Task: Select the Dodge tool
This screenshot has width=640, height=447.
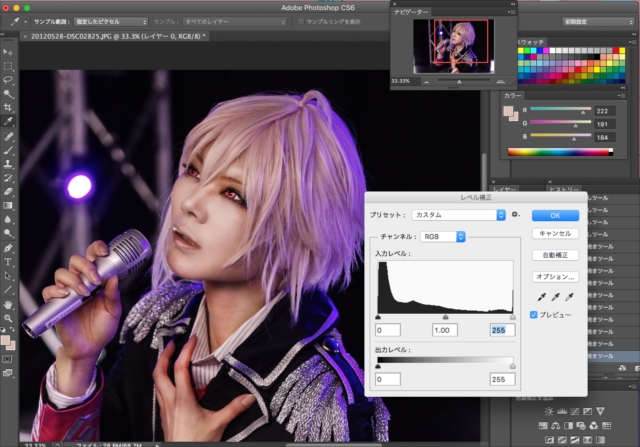Action: click(8, 233)
